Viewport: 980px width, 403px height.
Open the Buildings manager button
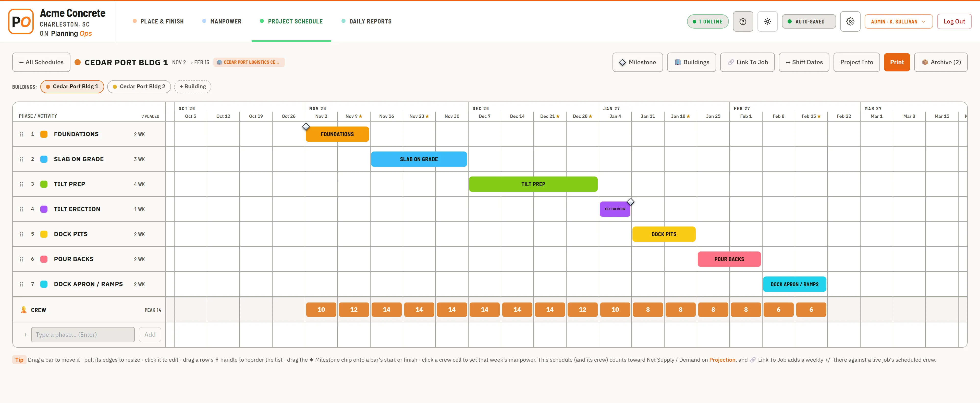pos(691,62)
